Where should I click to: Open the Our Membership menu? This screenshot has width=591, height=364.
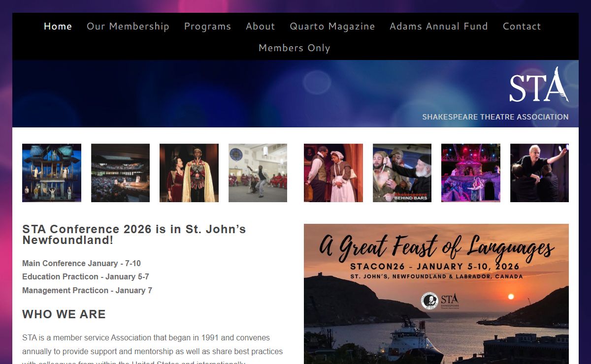128,26
